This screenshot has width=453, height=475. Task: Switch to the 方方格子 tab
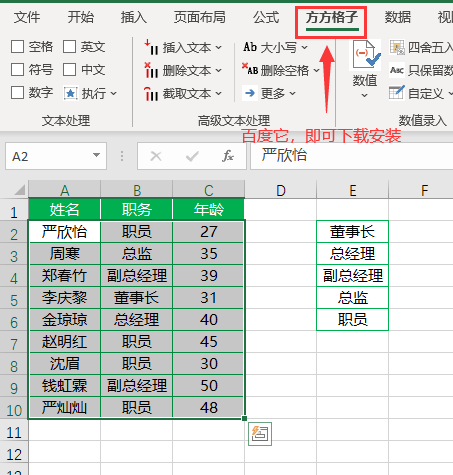332,17
